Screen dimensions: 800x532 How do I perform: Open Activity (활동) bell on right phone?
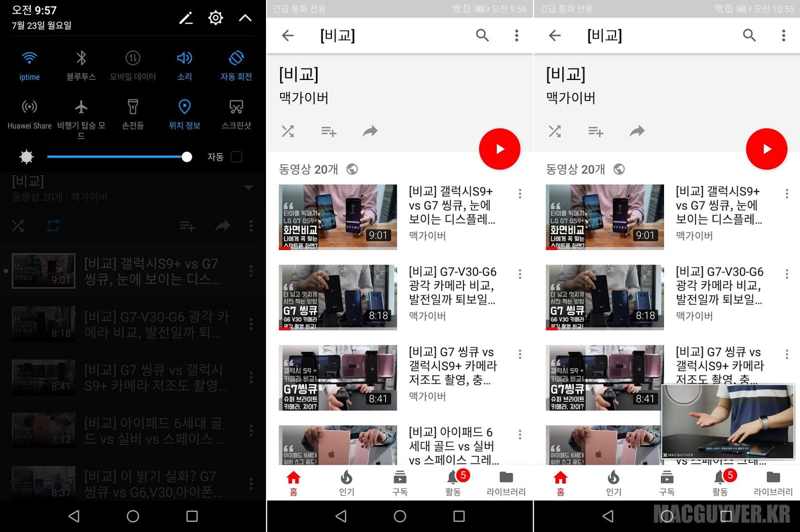coord(721,483)
